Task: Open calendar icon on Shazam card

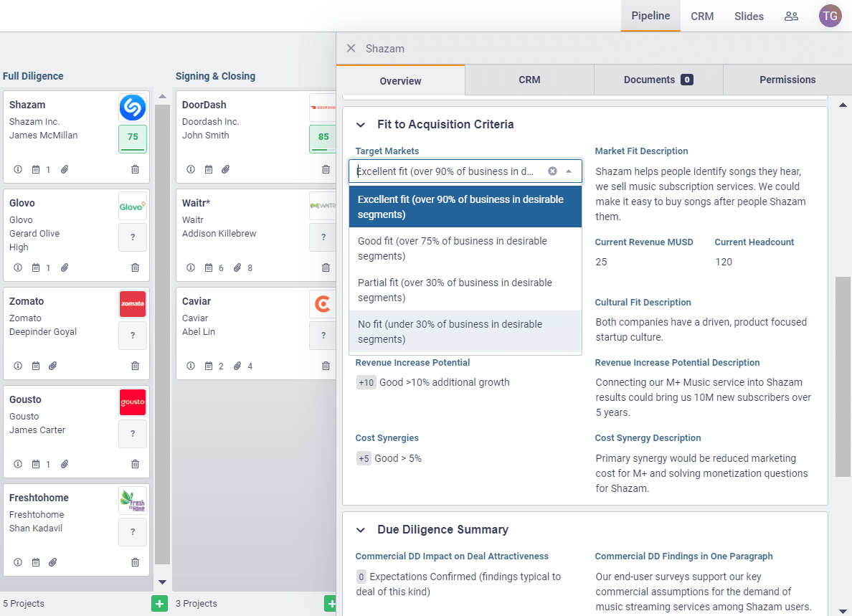Action: (x=36, y=169)
